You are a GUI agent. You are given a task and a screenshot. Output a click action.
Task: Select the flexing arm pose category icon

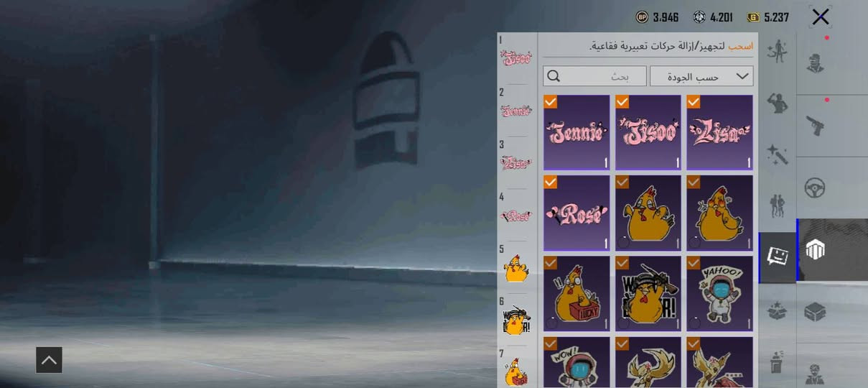[777, 103]
